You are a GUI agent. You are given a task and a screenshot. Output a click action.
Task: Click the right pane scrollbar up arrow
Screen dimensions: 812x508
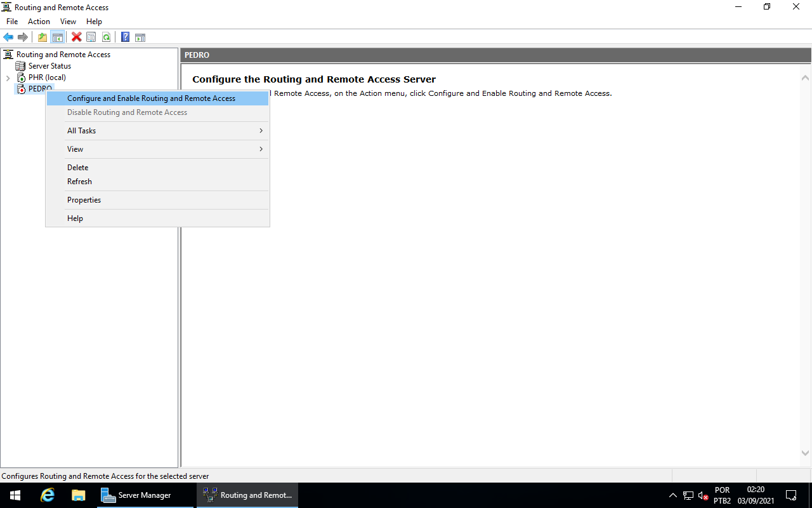pos(805,77)
